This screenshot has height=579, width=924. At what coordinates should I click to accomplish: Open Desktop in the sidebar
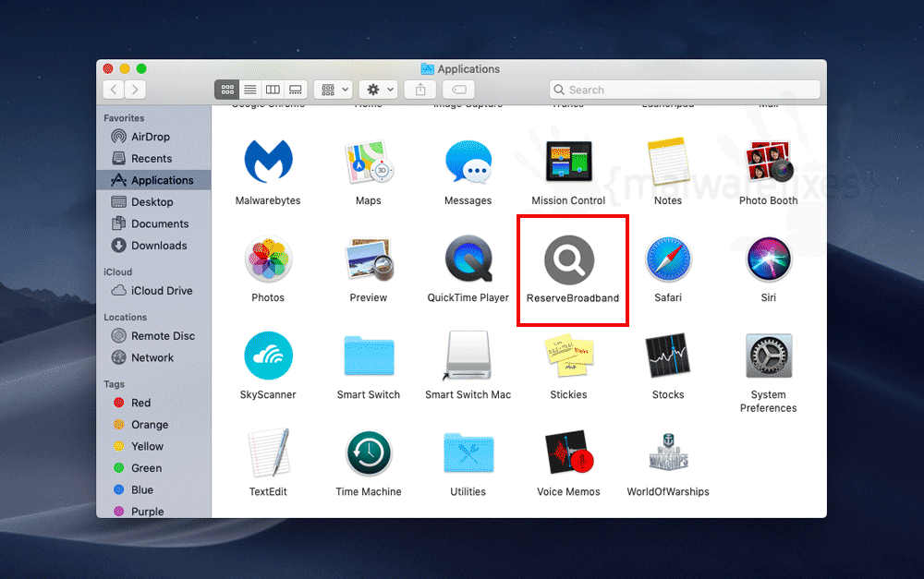153,202
